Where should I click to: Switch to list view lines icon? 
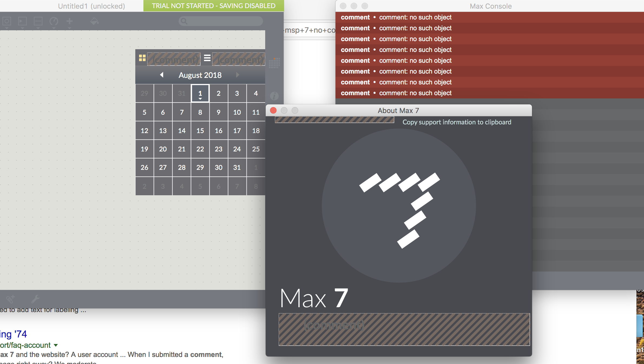[207, 58]
